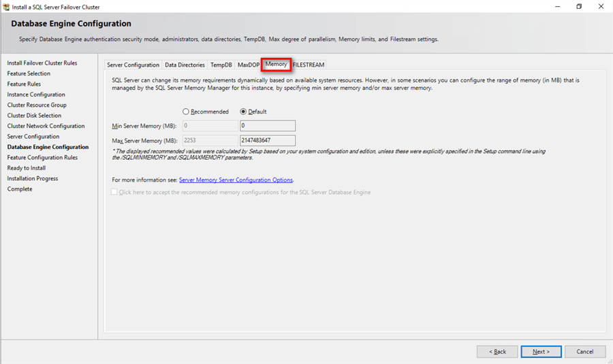The width and height of the screenshot is (613, 364).
Task: Click the SQL Server installer title bar icon
Action: point(6,7)
